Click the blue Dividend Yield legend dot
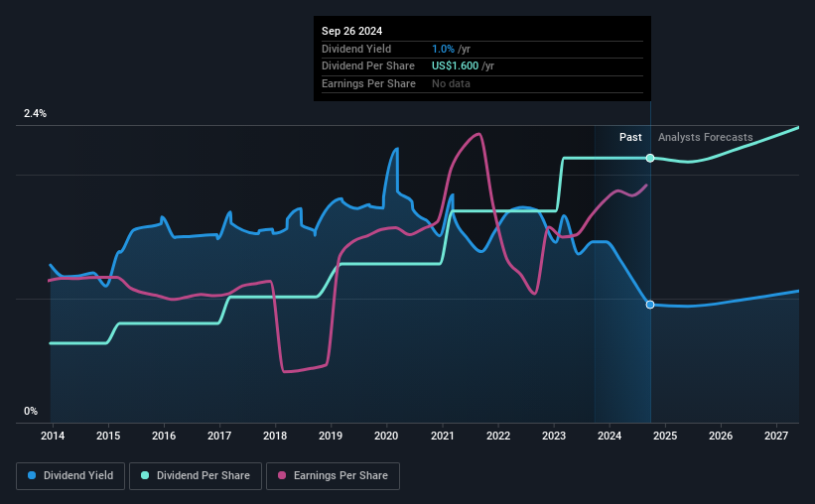 click(x=32, y=475)
